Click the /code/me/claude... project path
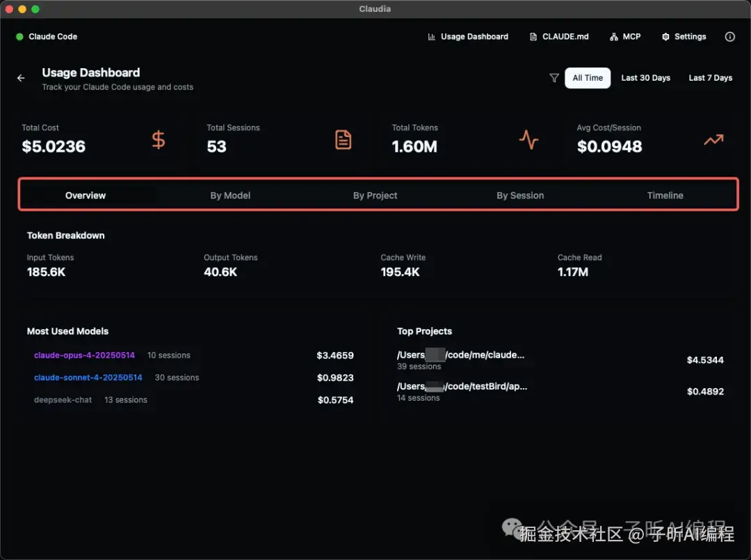This screenshot has width=751, height=560. (461, 355)
